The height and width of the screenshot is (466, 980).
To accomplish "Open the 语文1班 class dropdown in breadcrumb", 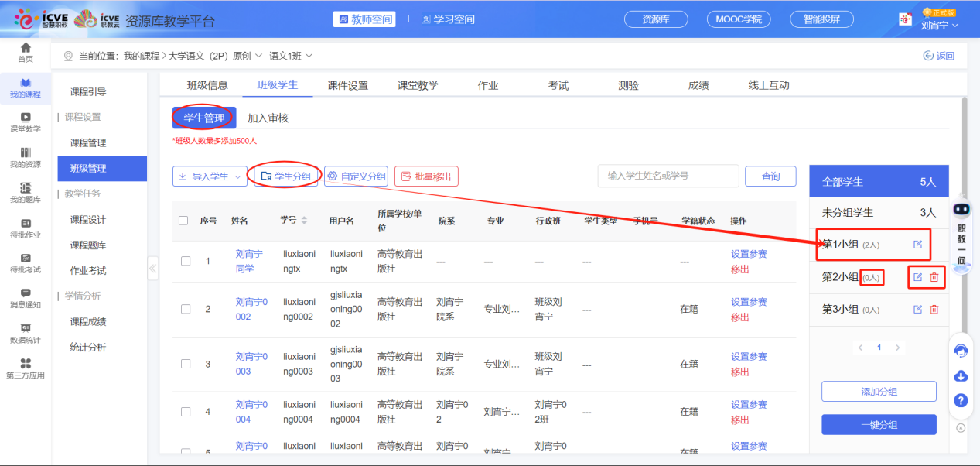I will (x=291, y=56).
